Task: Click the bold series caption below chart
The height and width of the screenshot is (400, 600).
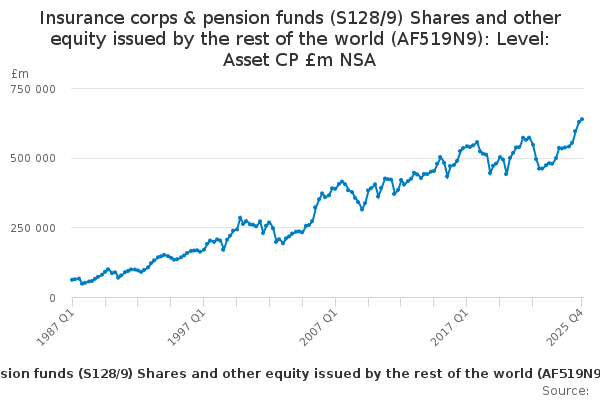Action: (x=300, y=373)
